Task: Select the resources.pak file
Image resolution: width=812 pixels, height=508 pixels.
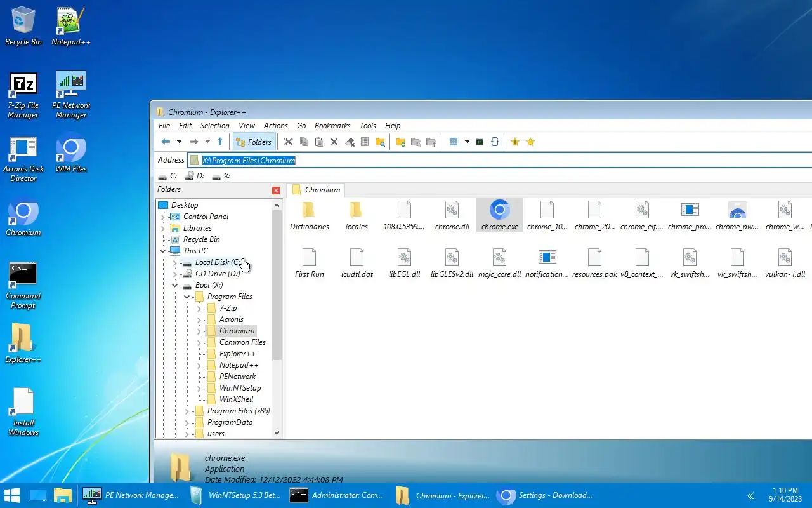Action: click(594, 263)
